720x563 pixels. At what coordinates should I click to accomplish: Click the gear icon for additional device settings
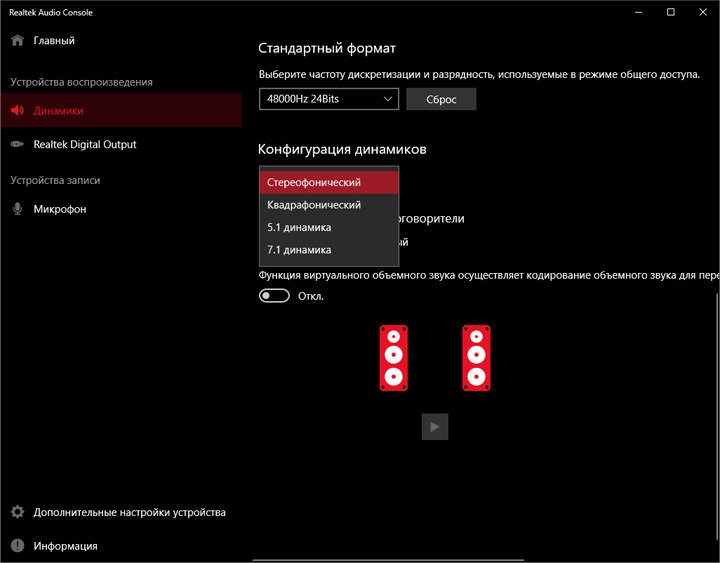coord(17,512)
